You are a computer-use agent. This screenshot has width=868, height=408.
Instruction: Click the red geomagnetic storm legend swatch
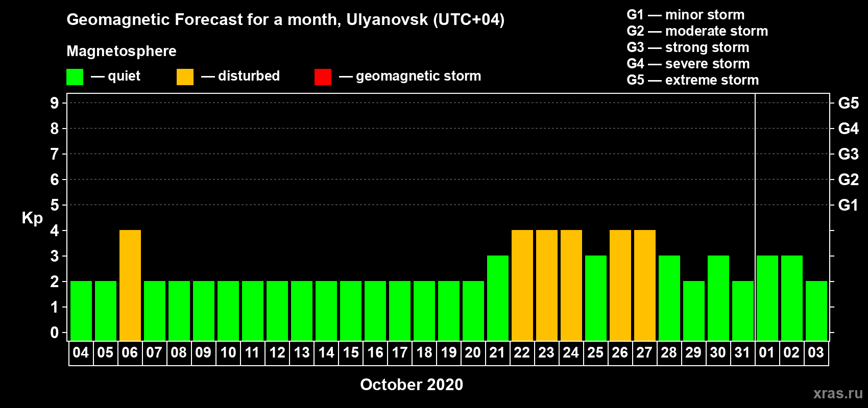[323, 77]
